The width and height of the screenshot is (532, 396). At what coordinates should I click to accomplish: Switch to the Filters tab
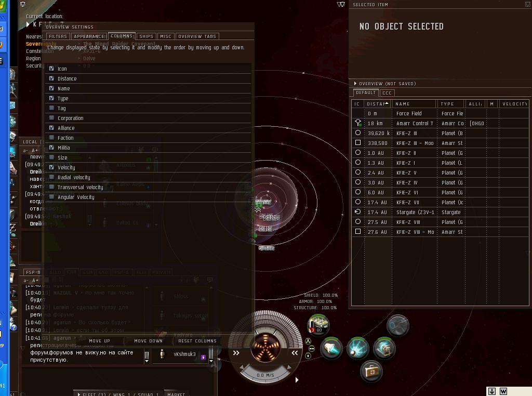58,36
